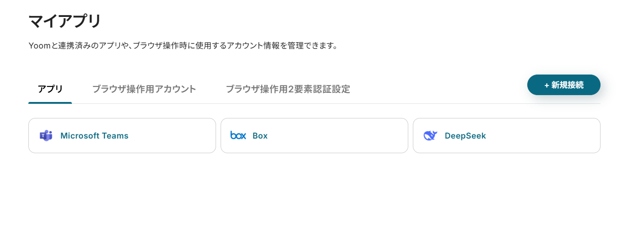Click the マイアプリ page heading
Image resolution: width=644 pixels, height=246 pixels.
tap(65, 21)
